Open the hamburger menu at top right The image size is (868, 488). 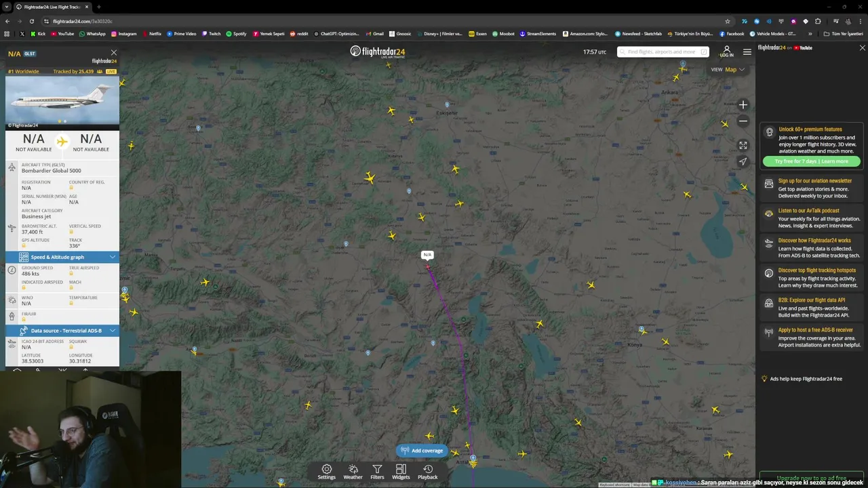click(x=747, y=52)
